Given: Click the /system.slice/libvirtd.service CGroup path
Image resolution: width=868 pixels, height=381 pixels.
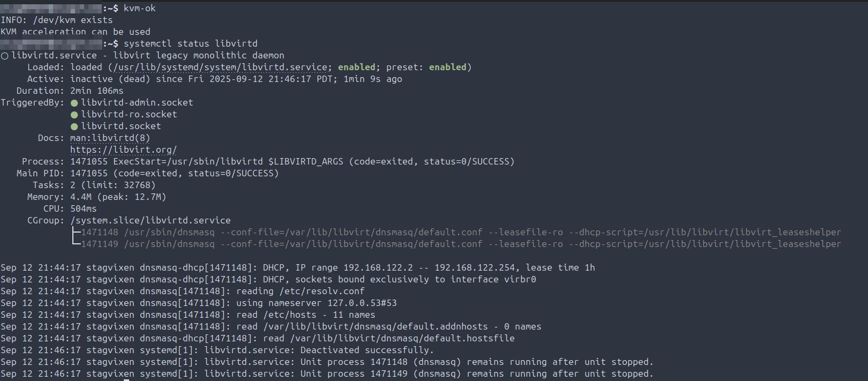Looking at the screenshot, I should (150, 221).
